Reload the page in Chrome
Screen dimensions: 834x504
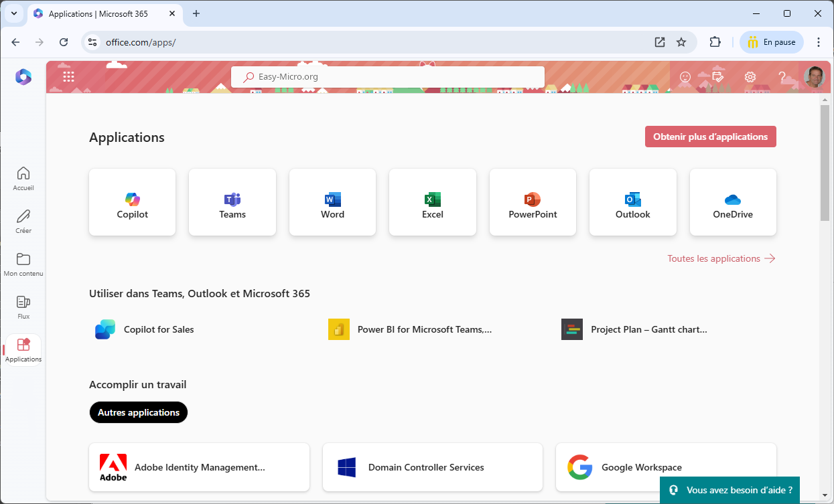coord(64,42)
